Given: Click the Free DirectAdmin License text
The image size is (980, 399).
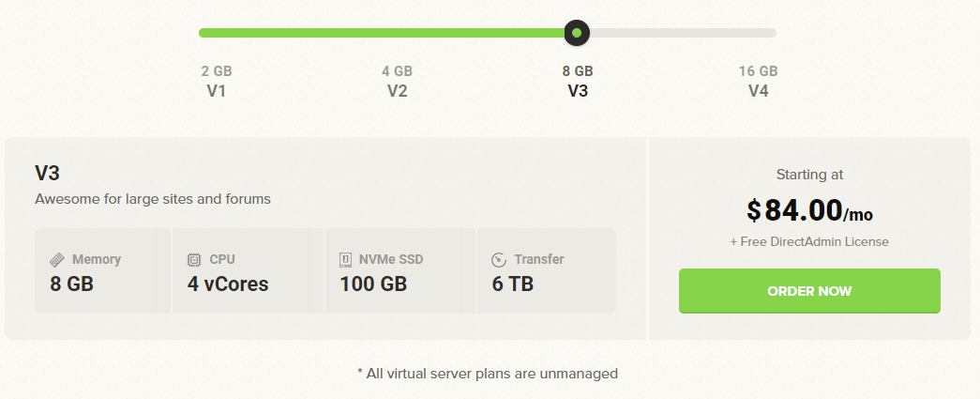Looking at the screenshot, I should (x=809, y=241).
